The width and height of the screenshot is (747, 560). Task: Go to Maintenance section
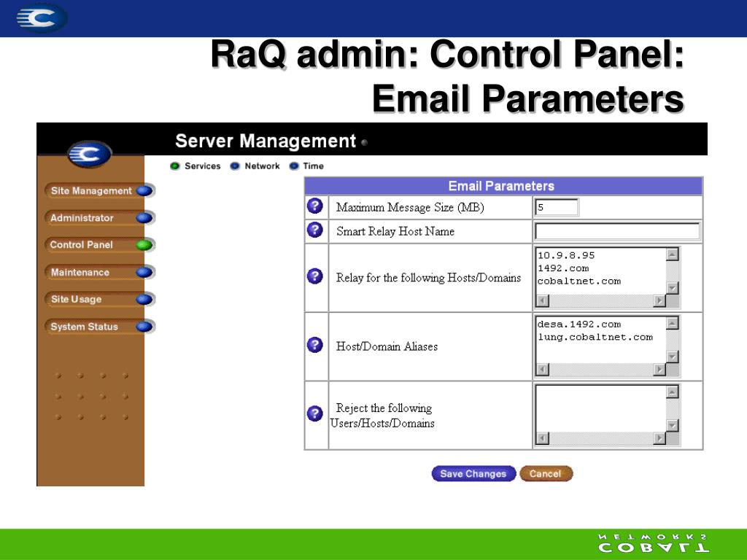99,272
